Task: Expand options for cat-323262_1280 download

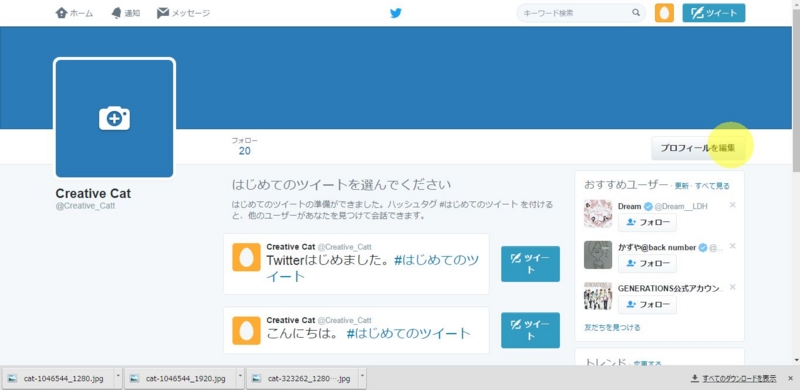Action: pyautogui.click(x=363, y=378)
